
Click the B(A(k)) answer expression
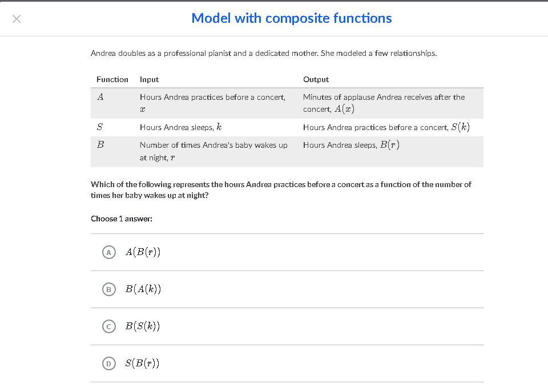coord(143,289)
